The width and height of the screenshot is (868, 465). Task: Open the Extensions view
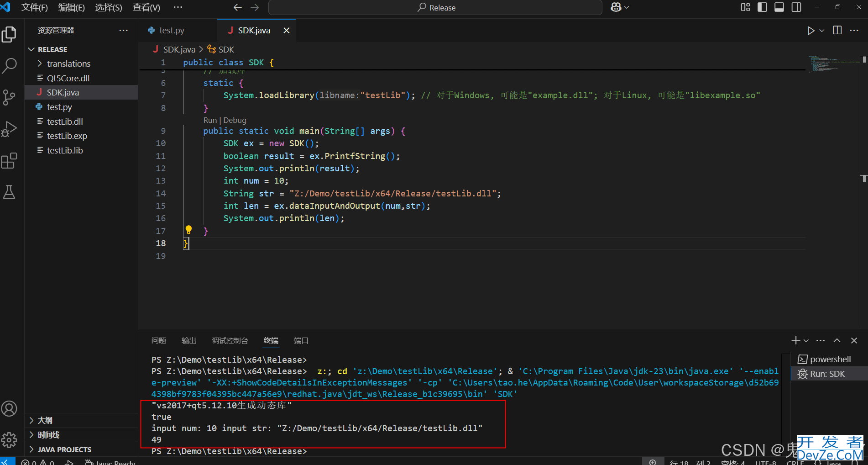pos(9,160)
